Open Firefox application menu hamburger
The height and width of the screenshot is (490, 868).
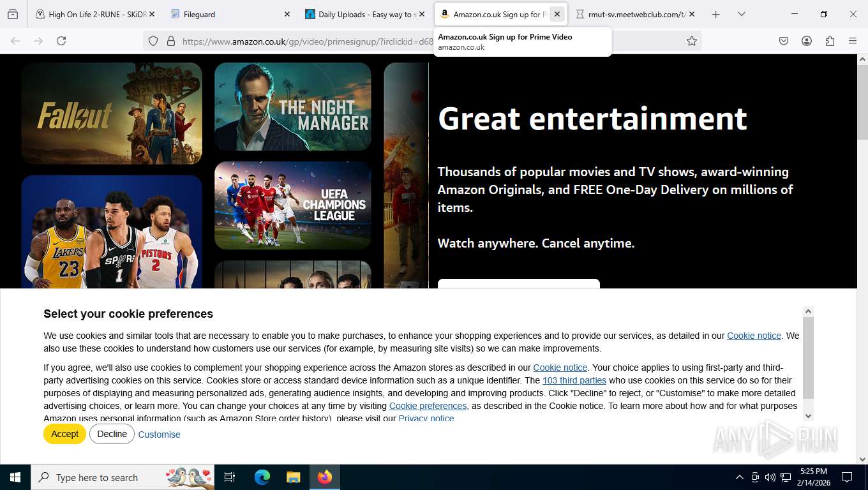pyautogui.click(x=853, y=41)
